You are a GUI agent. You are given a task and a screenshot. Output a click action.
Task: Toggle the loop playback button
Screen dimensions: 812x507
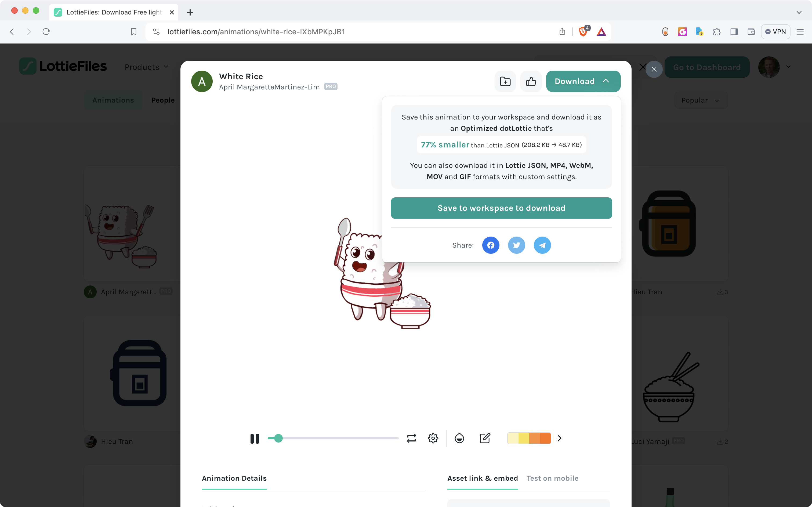point(411,438)
